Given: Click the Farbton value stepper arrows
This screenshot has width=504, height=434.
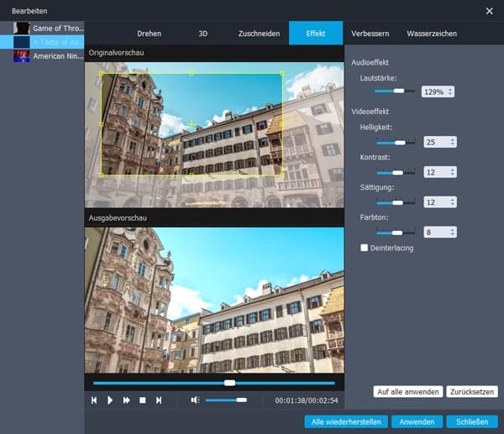Looking at the screenshot, I should 454,232.
